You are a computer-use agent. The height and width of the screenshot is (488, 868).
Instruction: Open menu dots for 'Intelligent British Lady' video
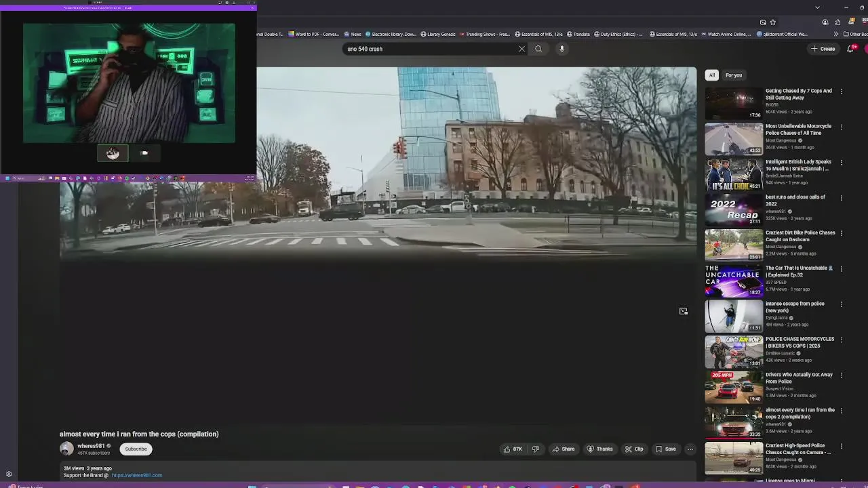[x=842, y=162]
